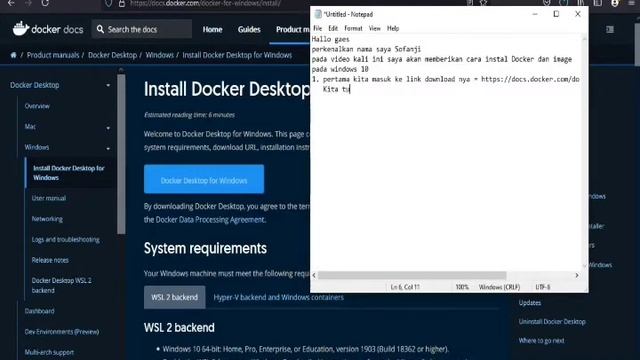Viewport: 640px width, 360px height.
Task: Click the 'perkenalkan nama saya Sofanji' line
Action: coord(366,49)
